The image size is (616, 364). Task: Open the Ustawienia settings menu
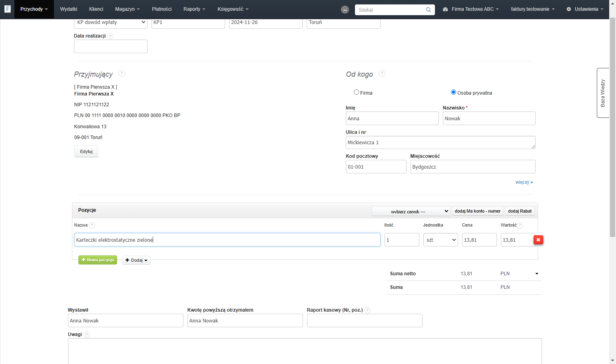(x=585, y=9)
